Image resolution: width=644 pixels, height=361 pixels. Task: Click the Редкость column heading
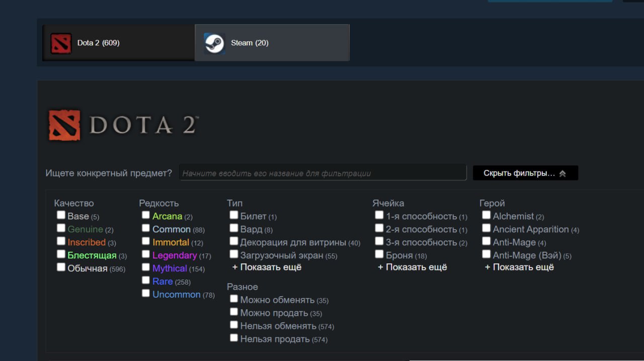click(159, 203)
